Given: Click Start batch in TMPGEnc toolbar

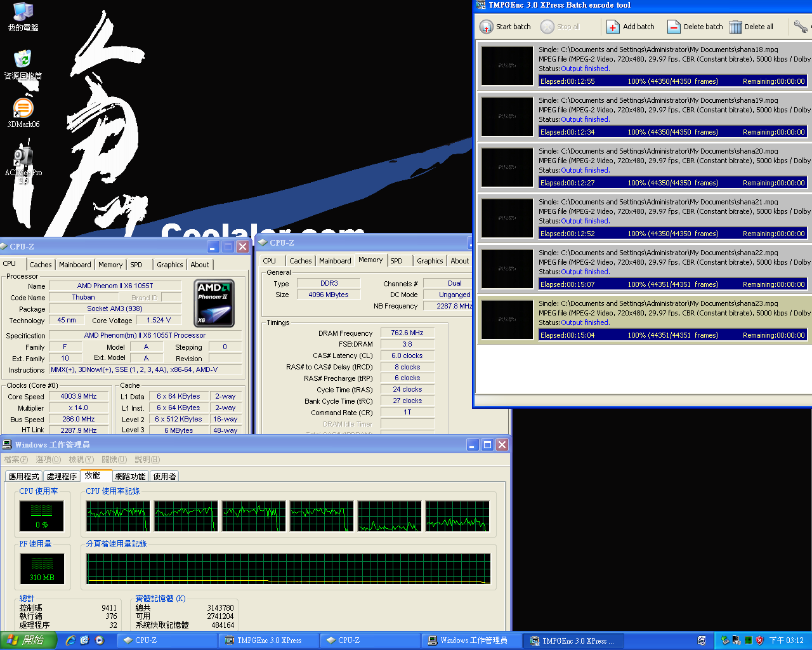Looking at the screenshot, I should (505, 27).
